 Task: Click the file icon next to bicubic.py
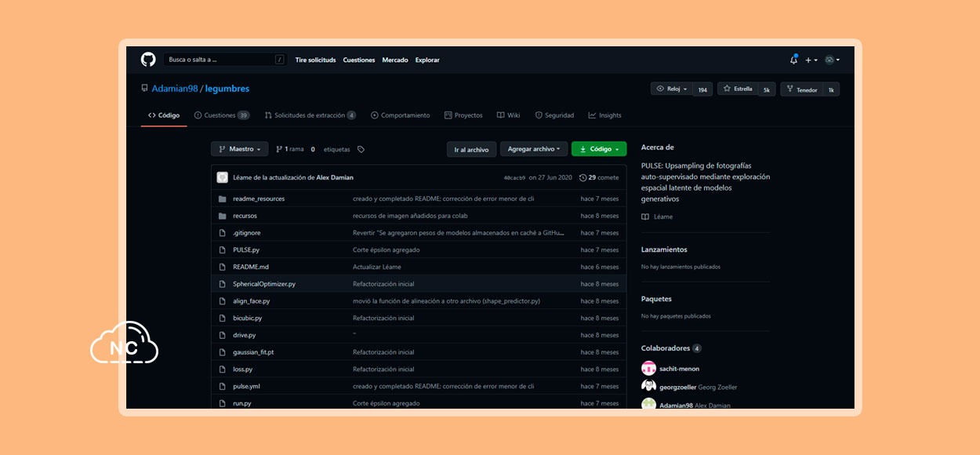pyautogui.click(x=223, y=318)
